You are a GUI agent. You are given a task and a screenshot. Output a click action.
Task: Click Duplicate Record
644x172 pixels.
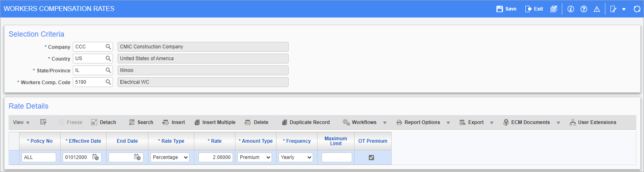pyautogui.click(x=306, y=122)
